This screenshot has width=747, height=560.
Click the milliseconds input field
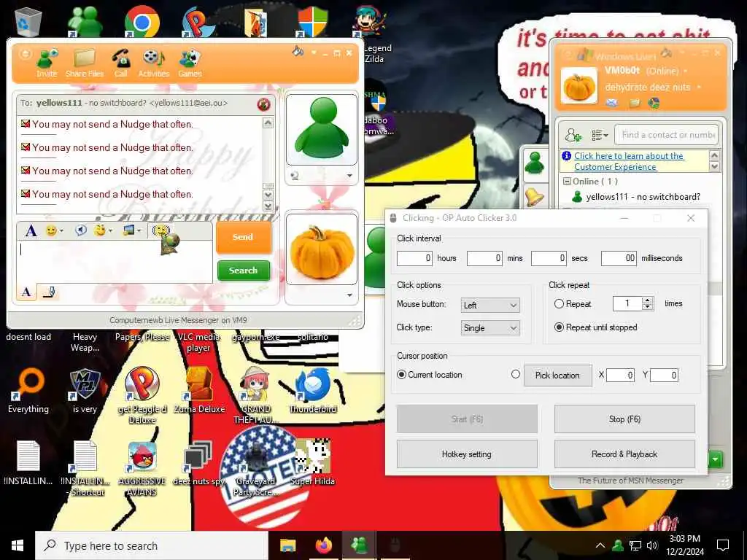click(x=619, y=258)
